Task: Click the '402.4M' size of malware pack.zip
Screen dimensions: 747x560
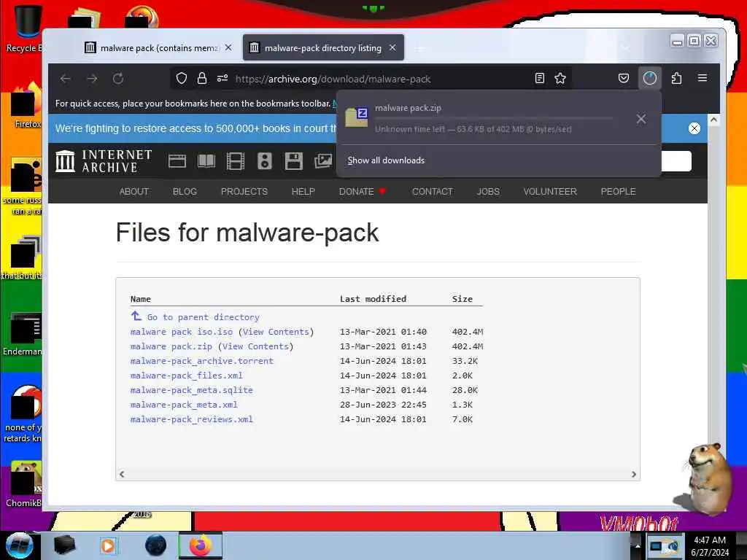Action: [468, 346]
